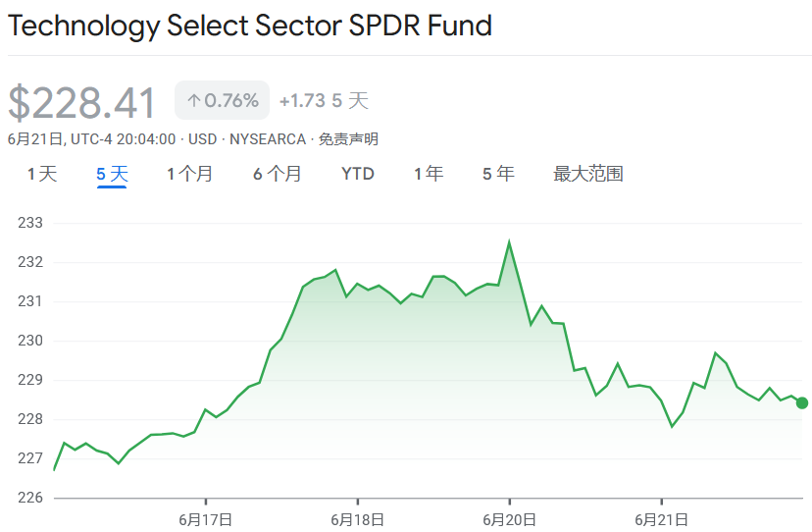Click the 6月17日 date axis label
The height and width of the screenshot is (532, 812).
(205, 518)
